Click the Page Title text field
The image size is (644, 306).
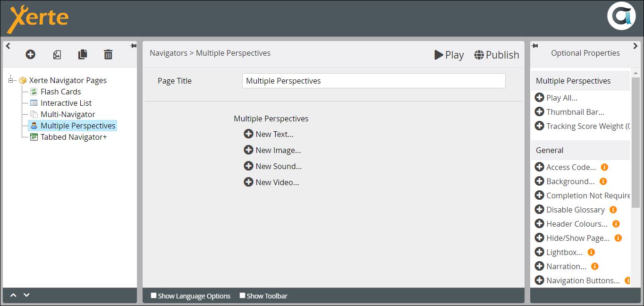click(373, 81)
